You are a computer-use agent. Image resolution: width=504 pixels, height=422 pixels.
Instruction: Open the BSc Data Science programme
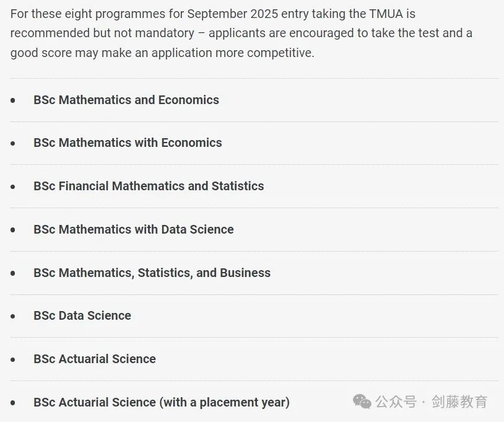pyautogui.click(x=82, y=316)
